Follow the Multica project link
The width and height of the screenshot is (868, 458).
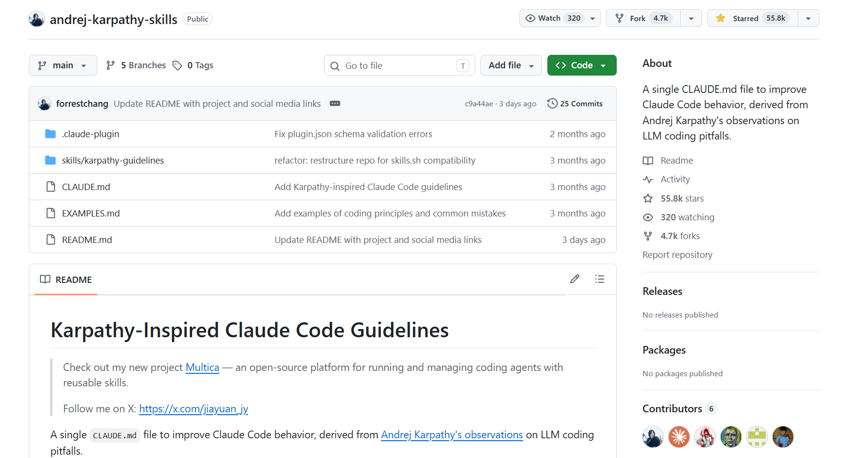(x=202, y=367)
